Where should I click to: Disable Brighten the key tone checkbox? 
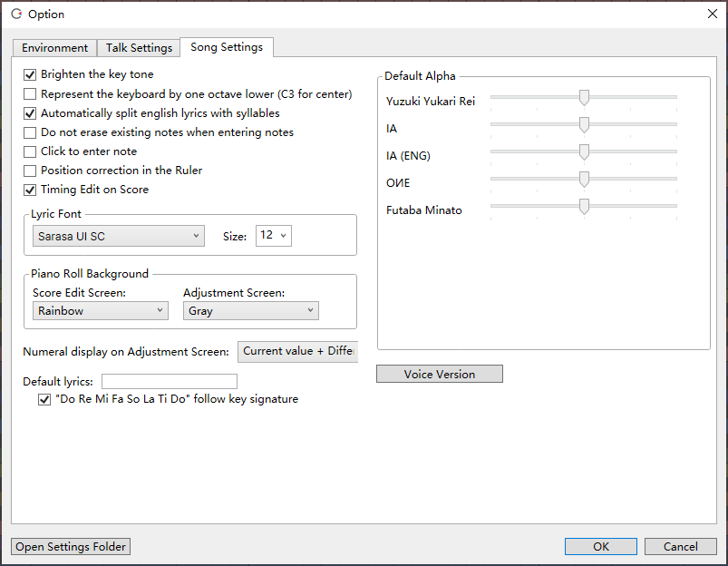click(30, 74)
